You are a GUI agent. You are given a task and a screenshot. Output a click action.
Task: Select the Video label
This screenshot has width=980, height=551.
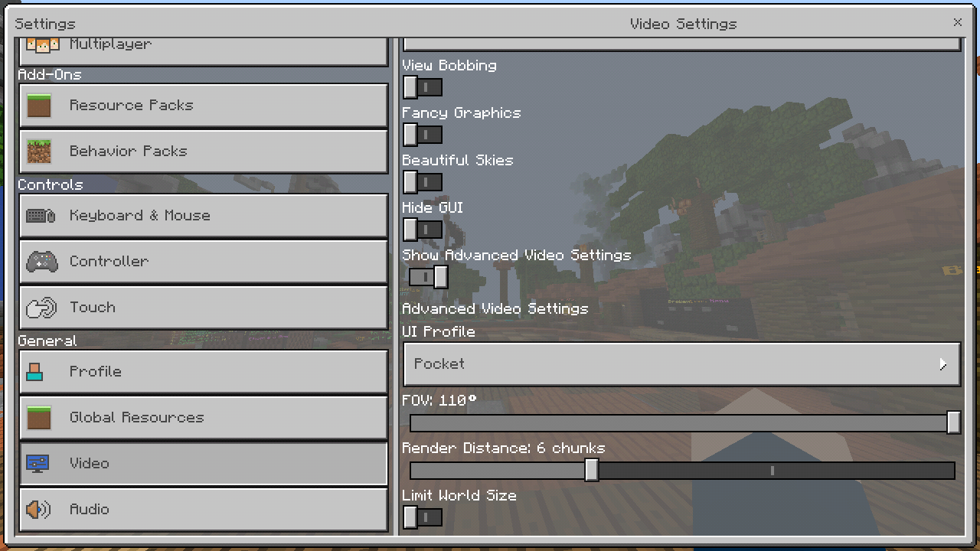pyautogui.click(x=89, y=464)
